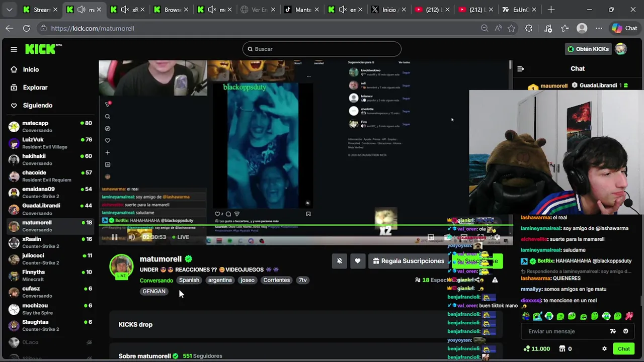Click the KICK logo
644x362 pixels.
(x=43, y=49)
